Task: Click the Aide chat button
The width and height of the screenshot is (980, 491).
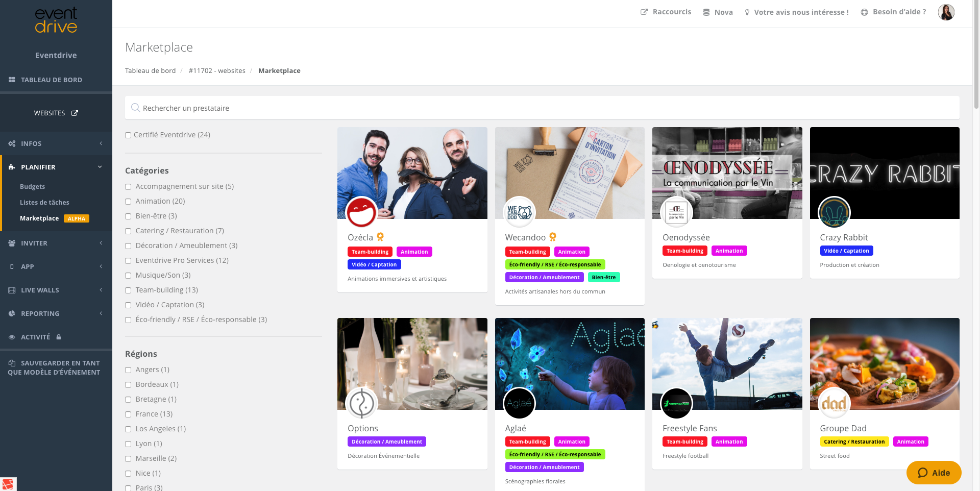Action: (x=934, y=473)
